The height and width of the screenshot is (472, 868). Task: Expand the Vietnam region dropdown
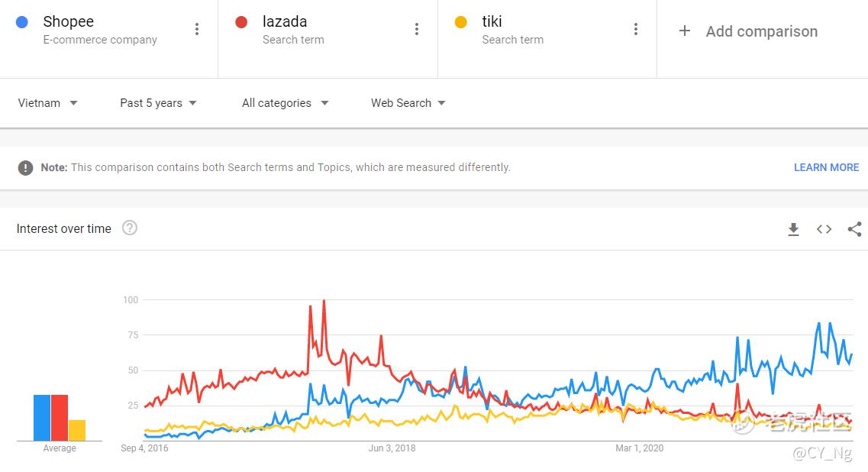tap(47, 103)
